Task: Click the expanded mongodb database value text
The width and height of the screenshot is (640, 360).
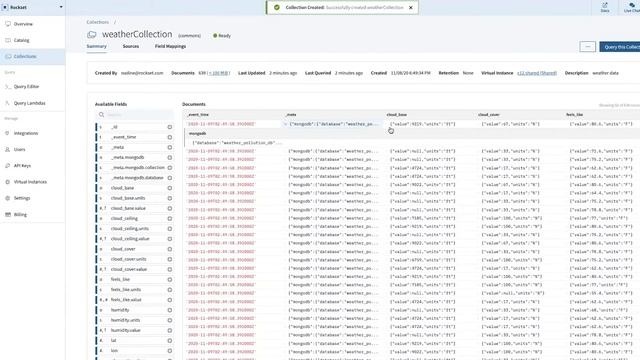Action: coord(237,143)
